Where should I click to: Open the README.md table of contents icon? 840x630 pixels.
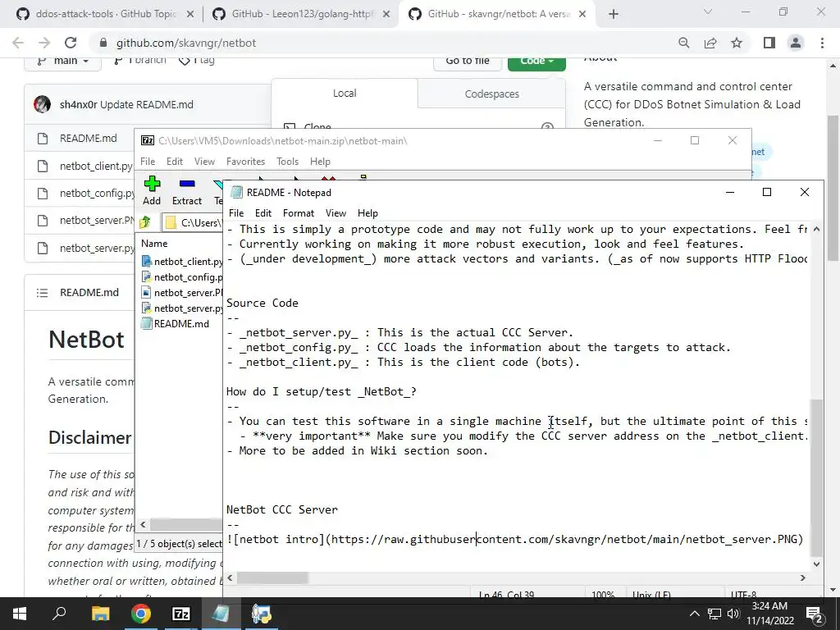pos(43,293)
